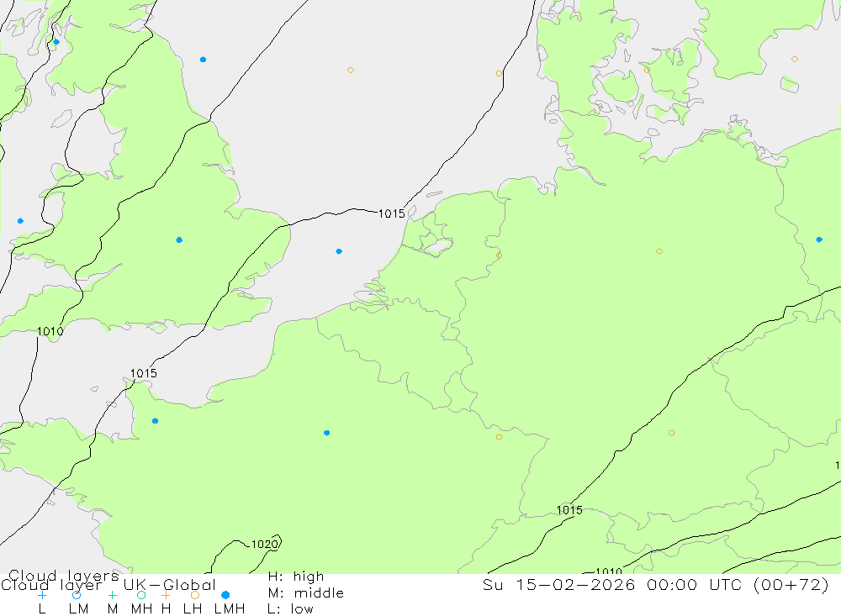Image resolution: width=841 pixels, height=616 pixels.
Task: Click the 'L: low' legend text
Action: click(290, 609)
